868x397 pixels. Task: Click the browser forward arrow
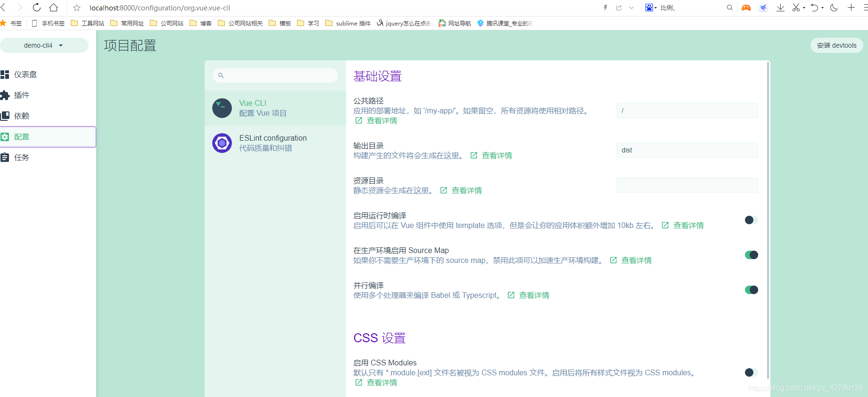[x=20, y=8]
